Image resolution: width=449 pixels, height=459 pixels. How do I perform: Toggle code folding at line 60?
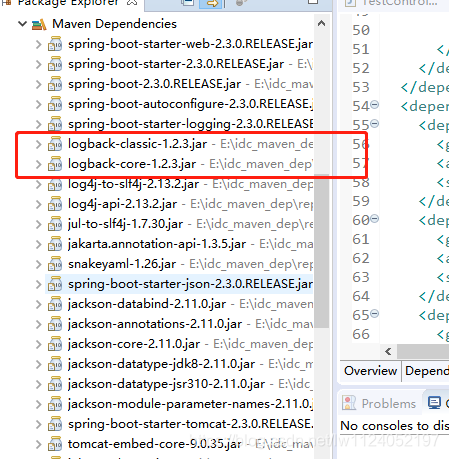375,219
